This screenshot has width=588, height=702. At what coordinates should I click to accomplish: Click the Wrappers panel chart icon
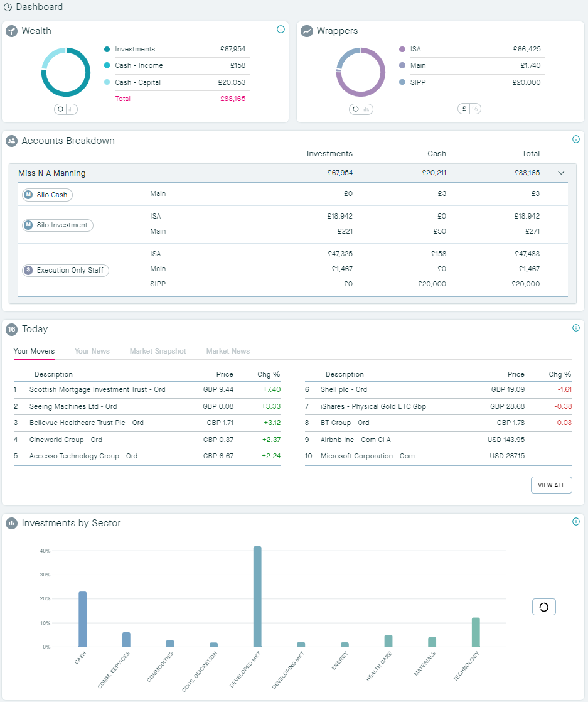[307, 30]
